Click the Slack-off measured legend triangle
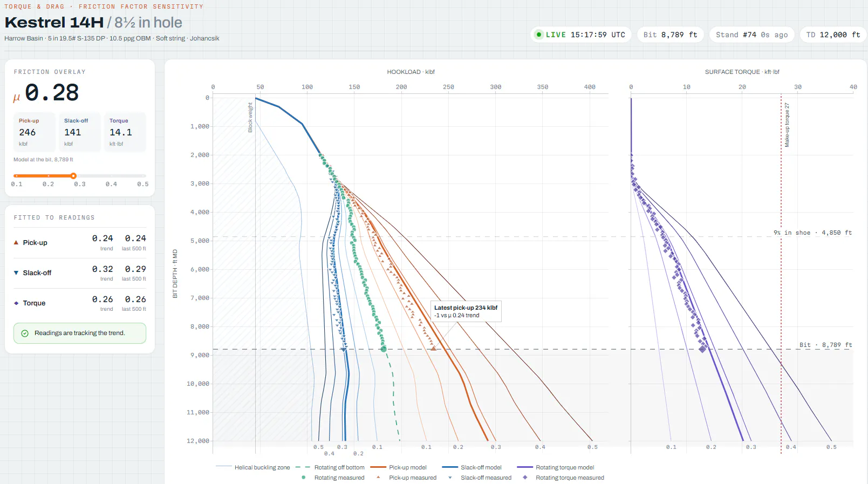Screen dimensions: 868x484 450,478
